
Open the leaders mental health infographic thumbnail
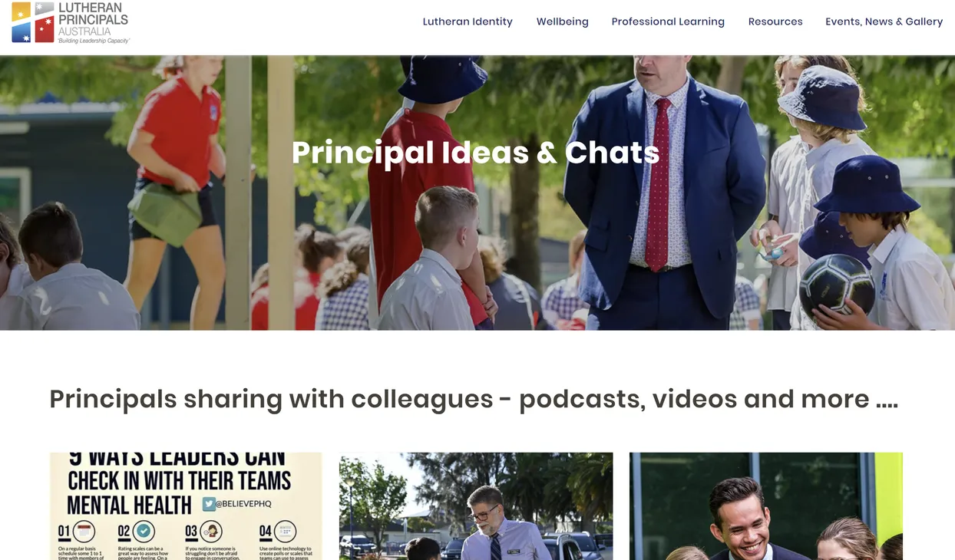click(x=186, y=506)
